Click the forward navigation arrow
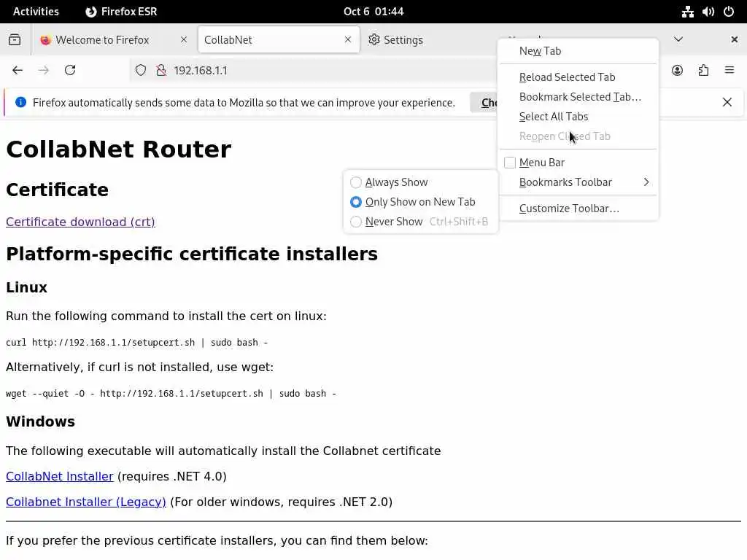The image size is (747, 560). coord(43,71)
